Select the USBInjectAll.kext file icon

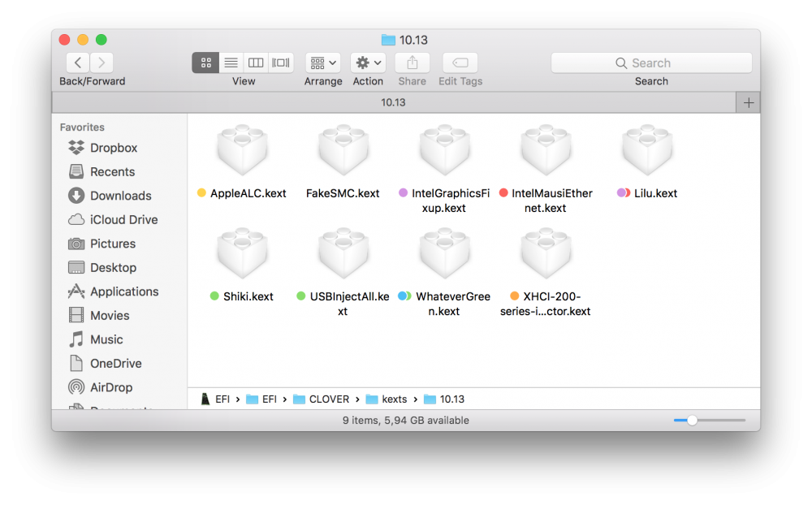tap(343, 254)
